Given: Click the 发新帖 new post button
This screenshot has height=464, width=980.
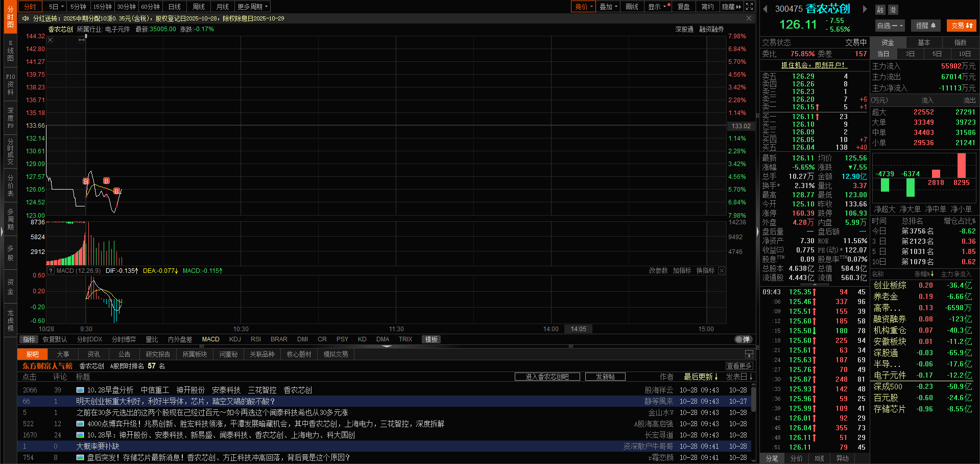Looking at the screenshot, I should (605, 377).
